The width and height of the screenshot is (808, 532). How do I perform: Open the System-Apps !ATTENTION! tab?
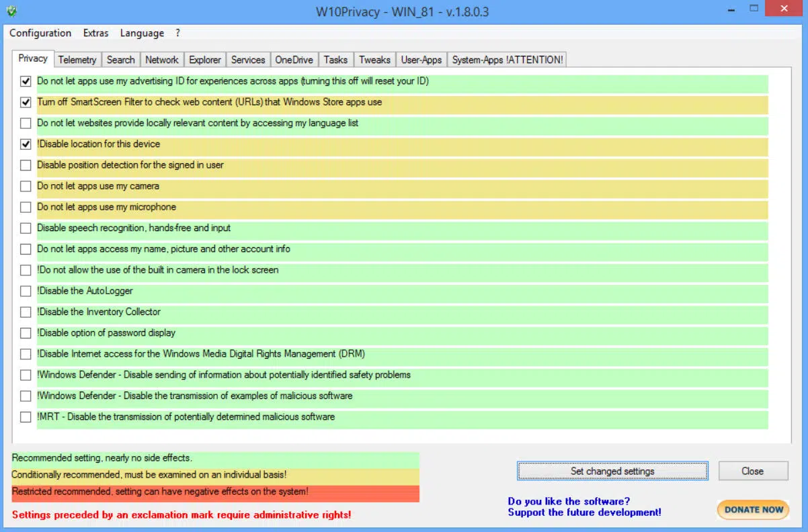(508, 60)
